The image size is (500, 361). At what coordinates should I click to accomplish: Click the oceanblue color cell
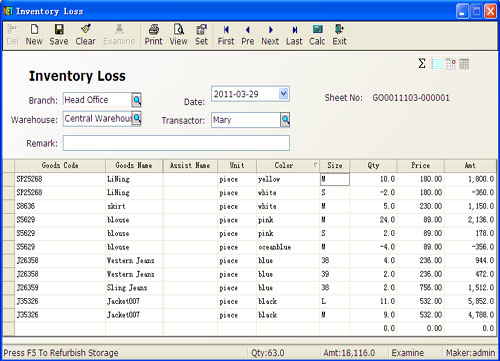pos(288,247)
